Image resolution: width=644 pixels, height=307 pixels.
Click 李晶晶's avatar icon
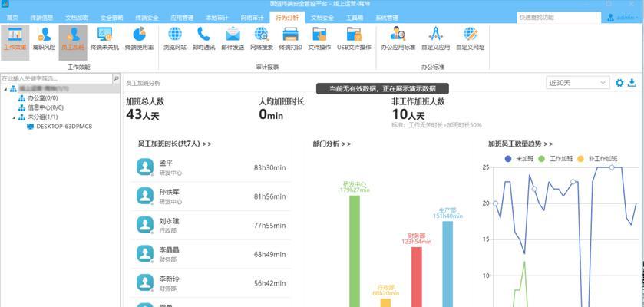pos(144,253)
